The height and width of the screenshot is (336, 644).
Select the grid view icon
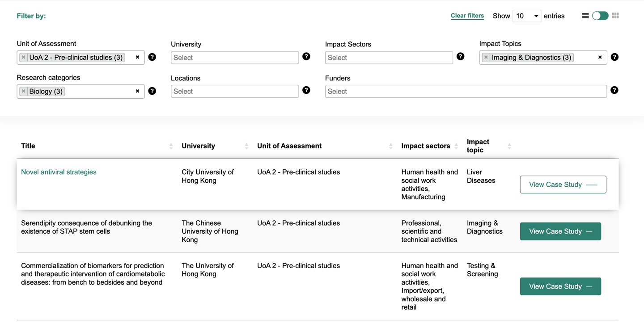[x=615, y=16]
